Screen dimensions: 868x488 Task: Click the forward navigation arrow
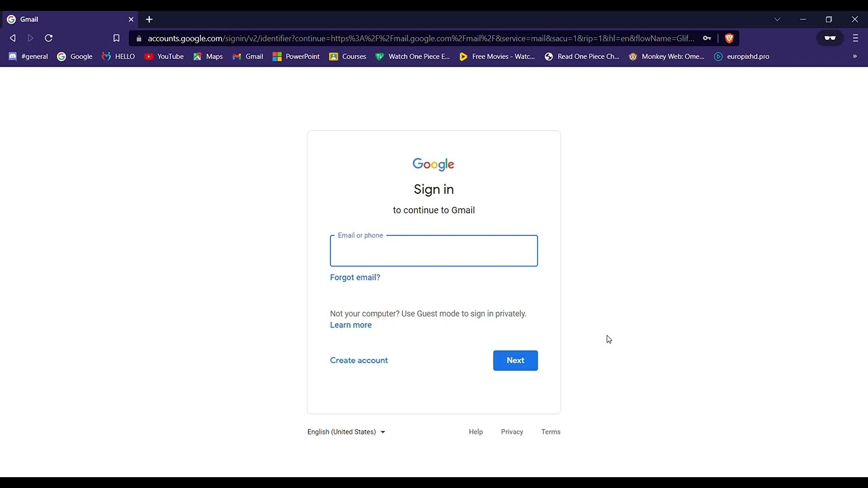tap(31, 39)
